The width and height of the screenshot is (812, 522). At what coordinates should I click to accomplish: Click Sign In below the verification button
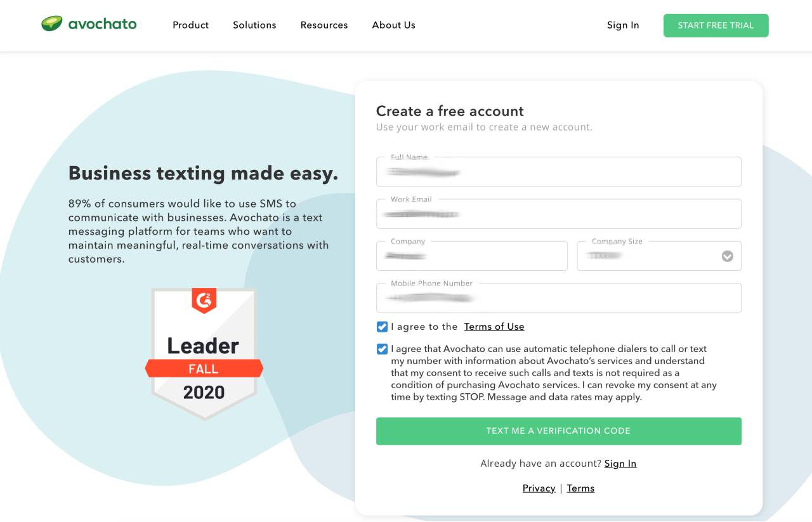[x=620, y=464]
